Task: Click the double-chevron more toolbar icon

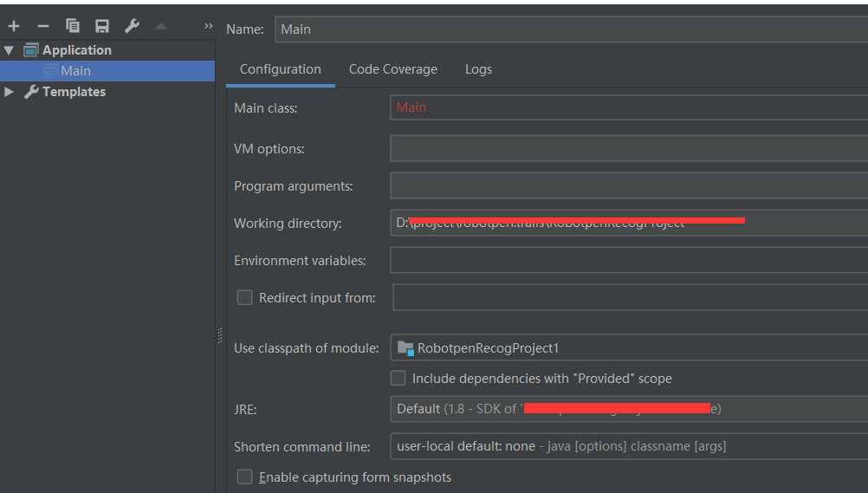Action: (x=208, y=27)
